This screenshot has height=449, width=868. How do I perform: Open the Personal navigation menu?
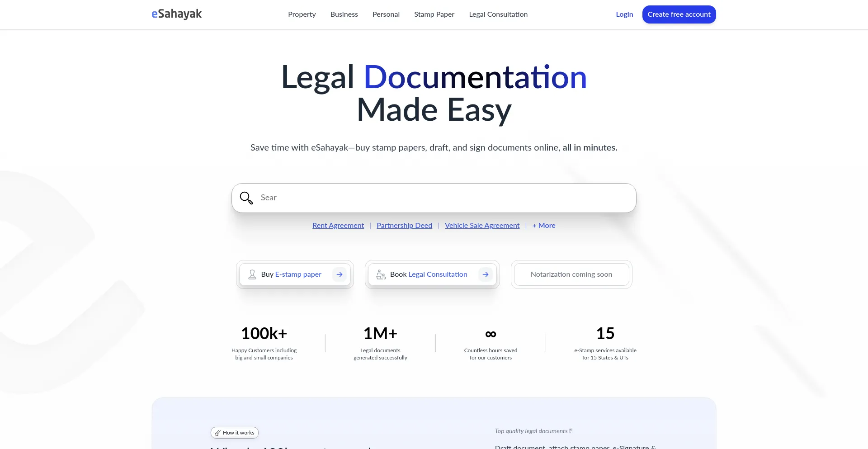click(x=386, y=14)
